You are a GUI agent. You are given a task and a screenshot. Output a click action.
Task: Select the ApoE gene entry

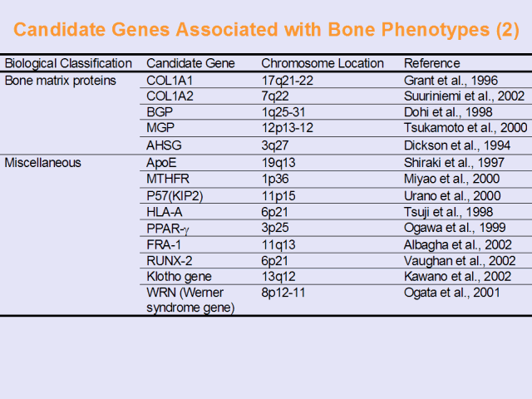(161, 162)
